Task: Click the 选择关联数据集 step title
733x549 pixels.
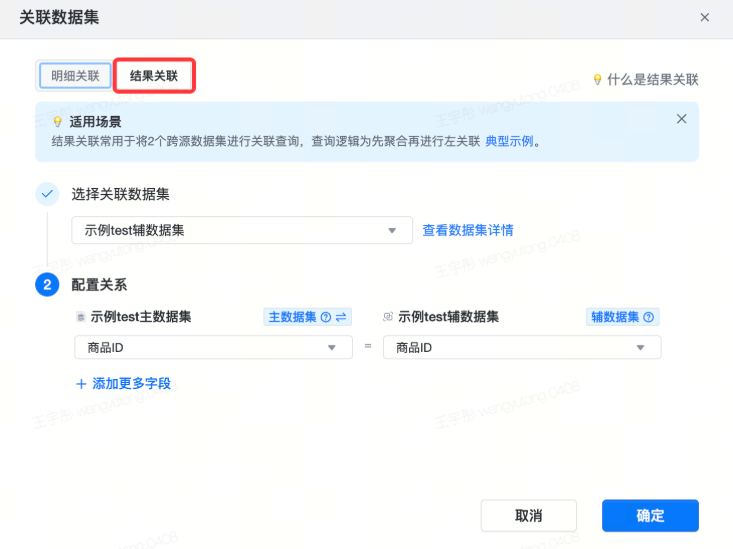Action: (120, 194)
